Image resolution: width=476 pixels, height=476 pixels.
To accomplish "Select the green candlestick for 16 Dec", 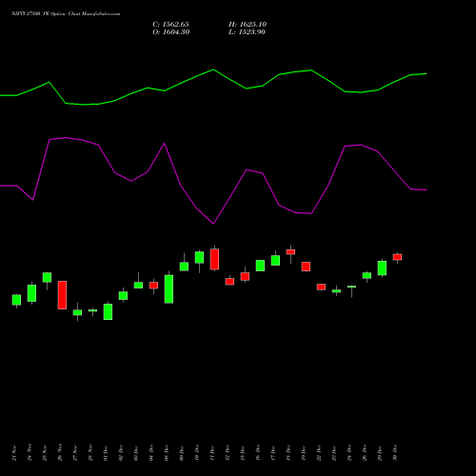I will click(260, 266).
